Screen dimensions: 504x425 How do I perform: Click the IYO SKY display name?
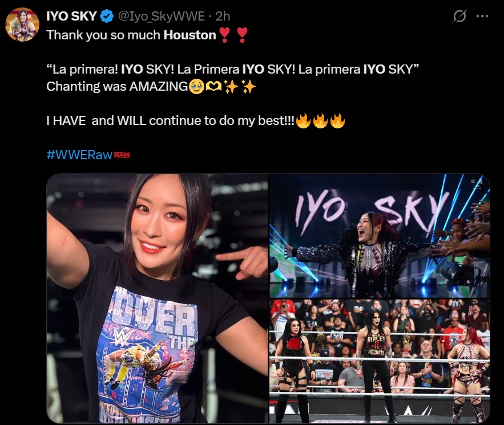click(72, 16)
